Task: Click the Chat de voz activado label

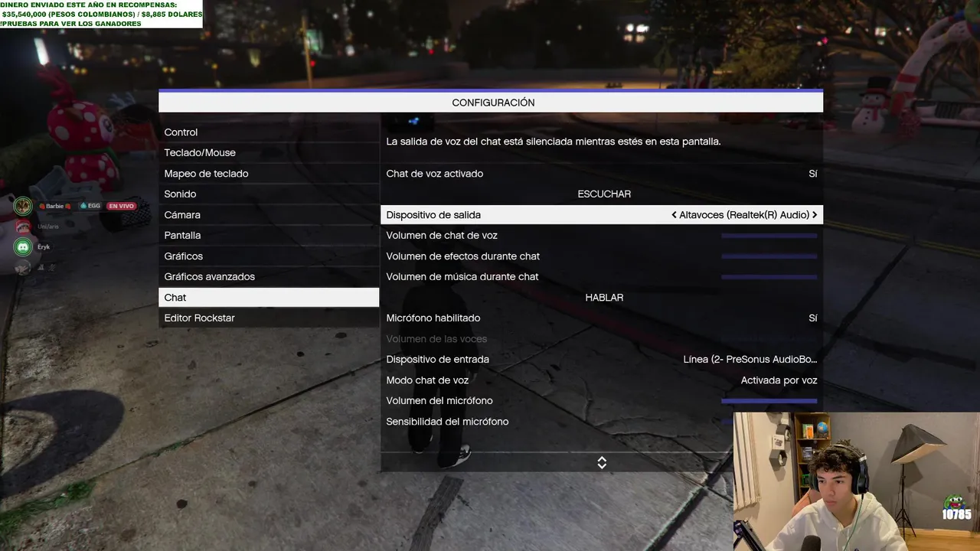Action: [435, 174]
